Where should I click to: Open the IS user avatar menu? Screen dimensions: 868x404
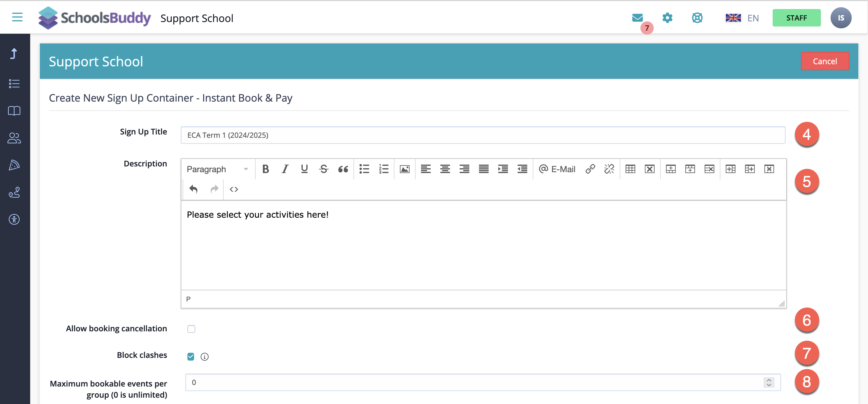(x=841, y=18)
